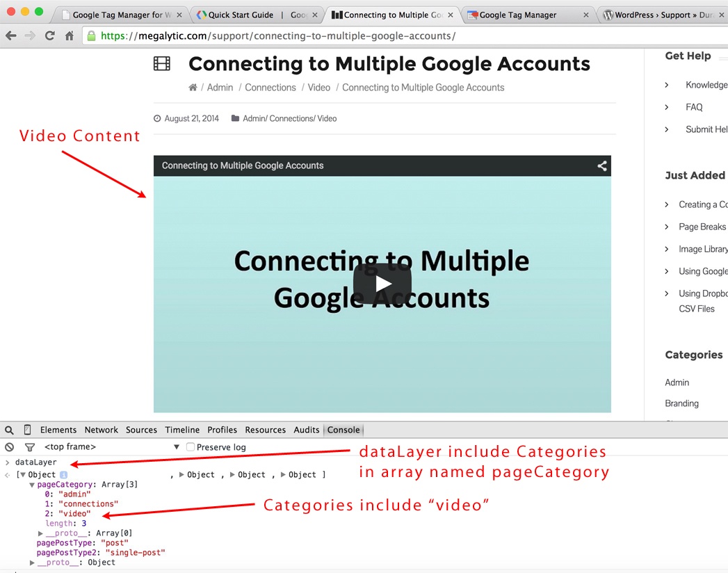Enable the Preserve log checkbox

tap(190, 447)
